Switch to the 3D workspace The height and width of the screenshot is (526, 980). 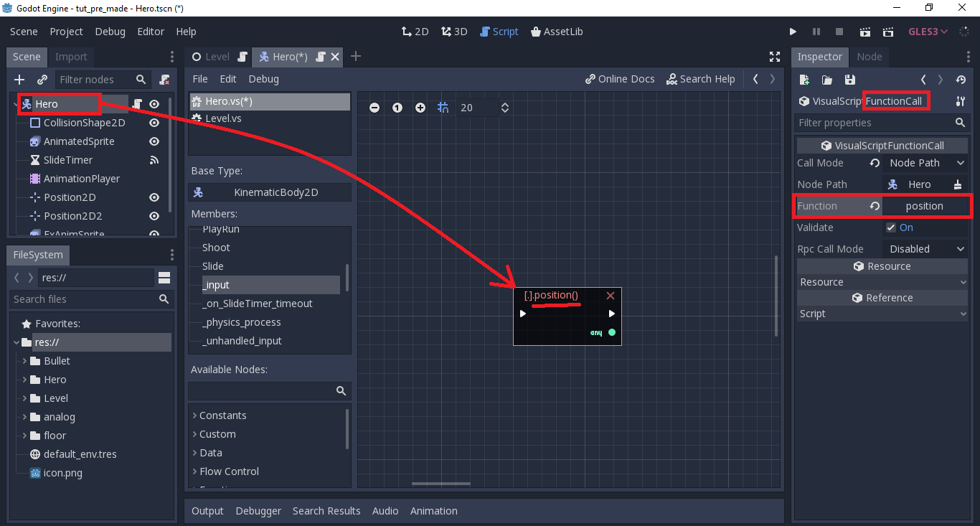[453, 32]
